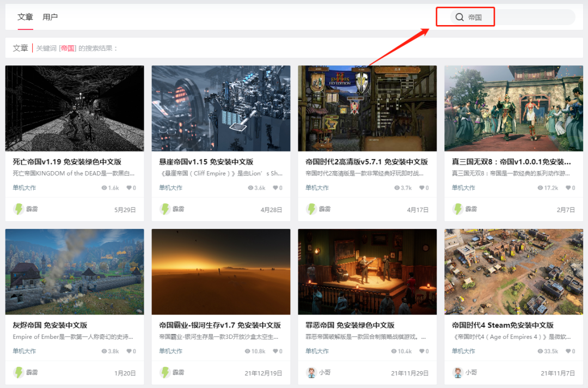Screen dimensions: 588x388
Task: Click the eye views icon showing 33.5k
Action: point(540,351)
